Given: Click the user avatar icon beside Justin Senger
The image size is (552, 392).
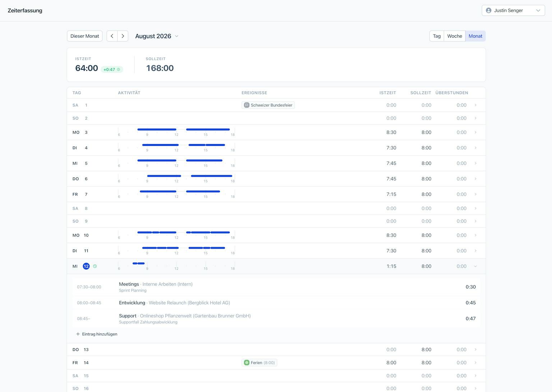Looking at the screenshot, I should click(x=489, y=10).
